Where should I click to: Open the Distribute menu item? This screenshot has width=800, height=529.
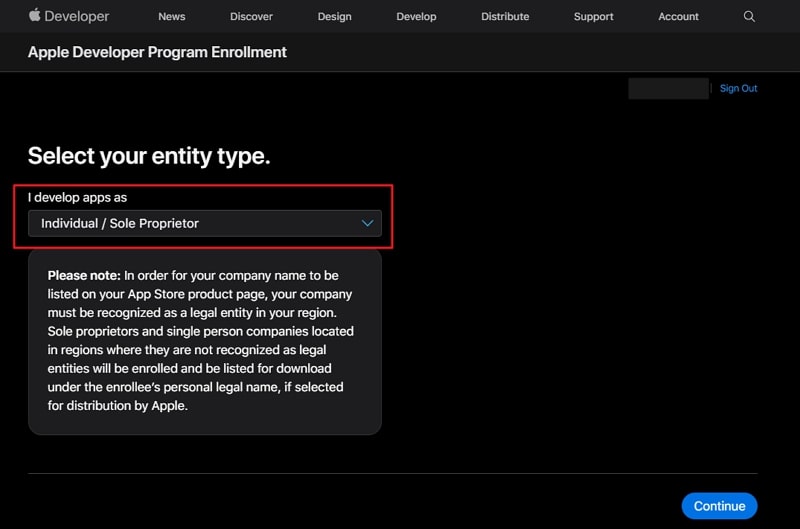point(505,16)
